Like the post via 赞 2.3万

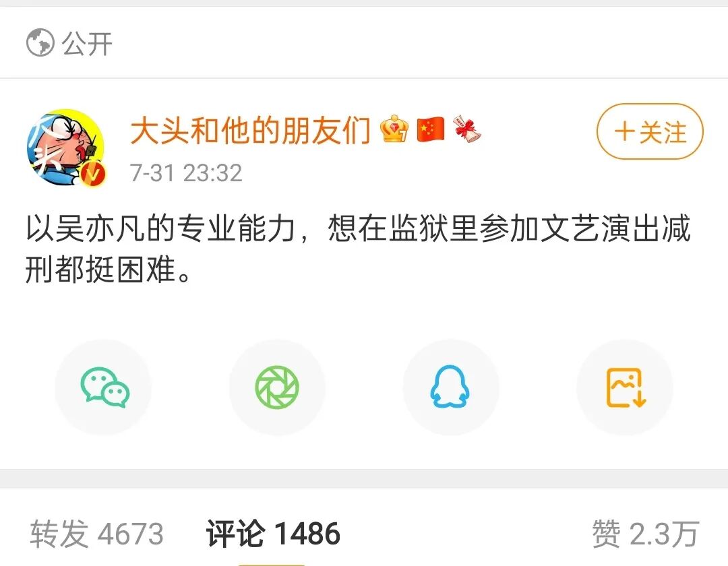[645, 534]
